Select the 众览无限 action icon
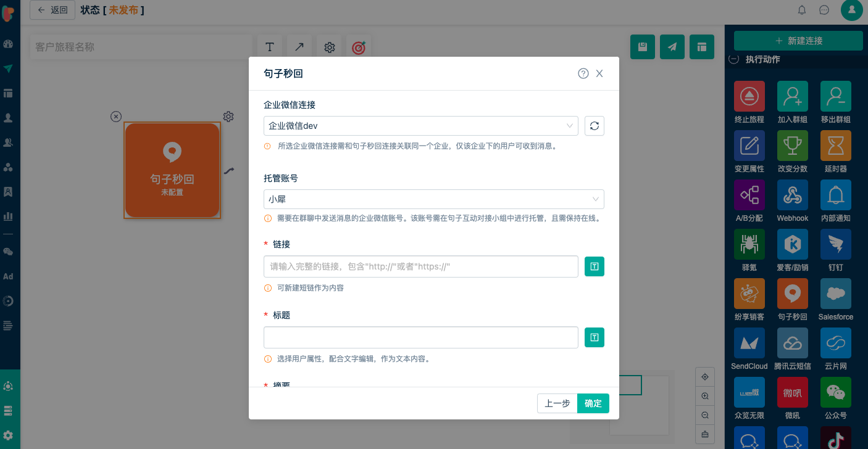The image size is (868, 449). 749,392
